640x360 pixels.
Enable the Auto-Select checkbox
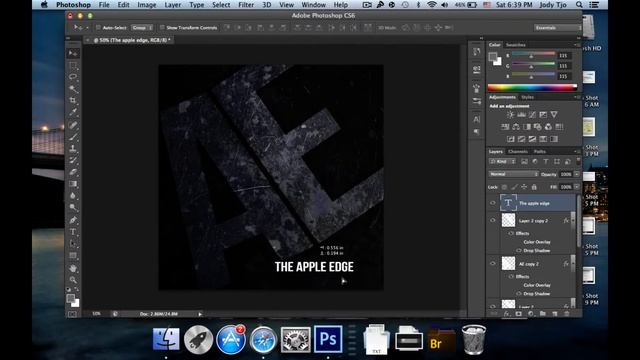coord(98,27)
